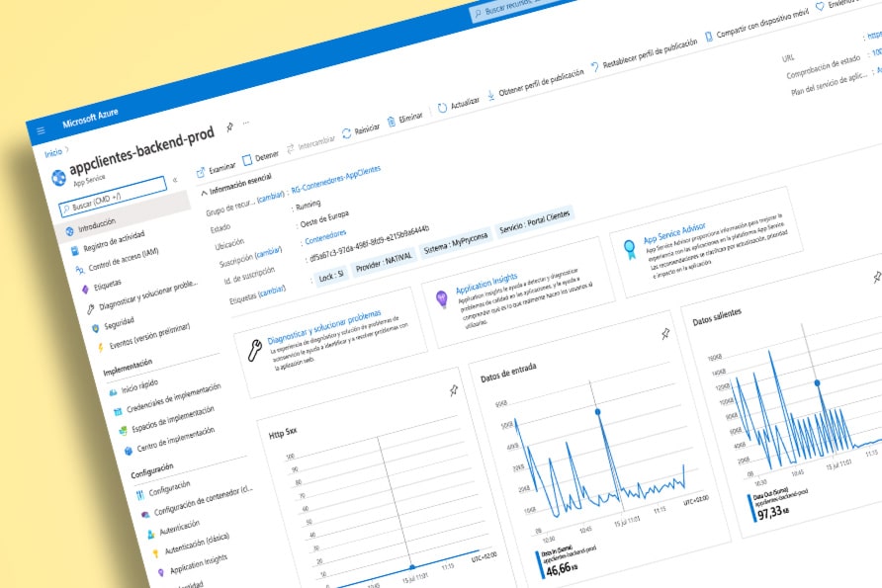Select Introducción in the sidebar
The image size is (882, 588).
(97, 225)
